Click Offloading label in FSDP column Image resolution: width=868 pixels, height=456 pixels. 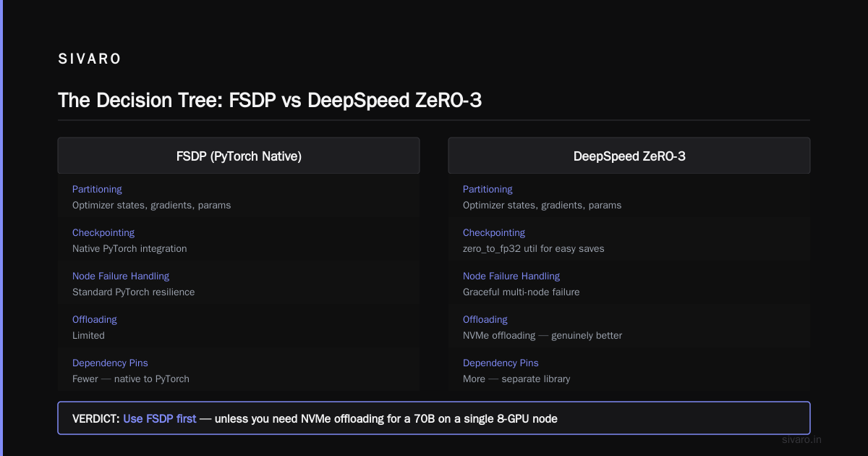coord(95,319)
